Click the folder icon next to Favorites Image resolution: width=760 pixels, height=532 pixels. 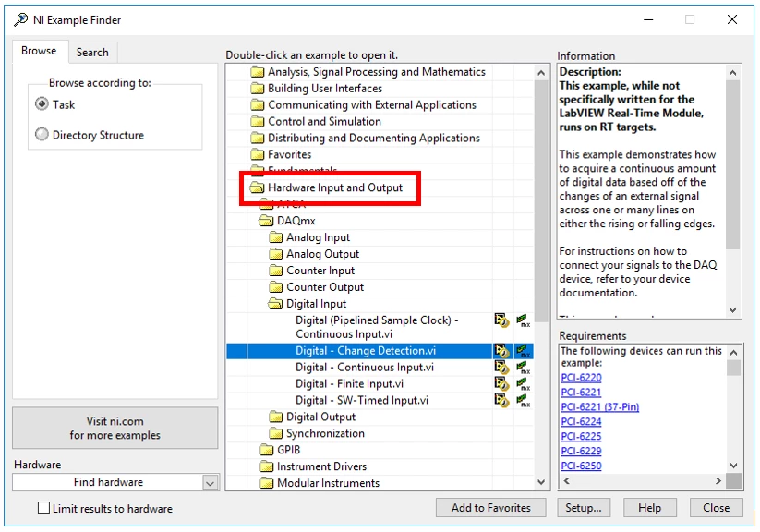point(258,154)
